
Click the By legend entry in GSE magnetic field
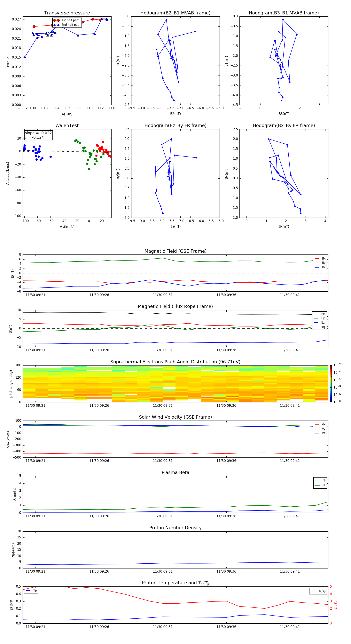click(x=320, y=263)
